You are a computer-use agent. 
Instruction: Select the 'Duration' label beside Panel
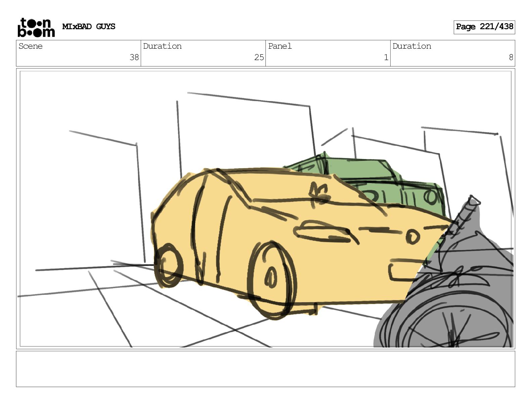[x=412, y=46]
